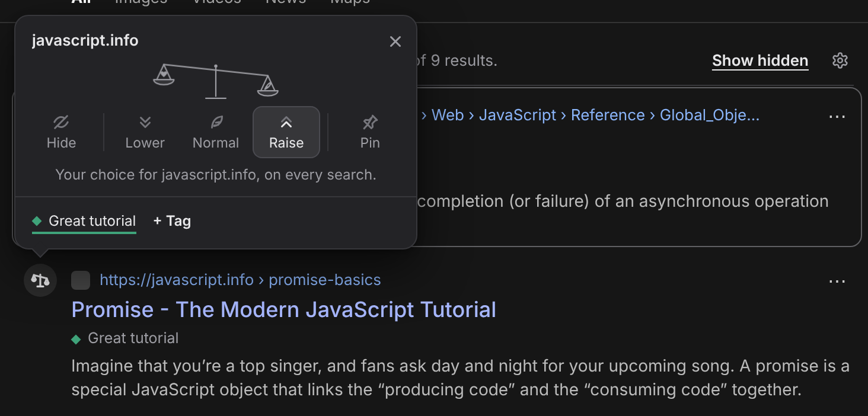Add a new tag with + Tag
This screenshot has height=416, width=868.
click(x=172, y=221)
